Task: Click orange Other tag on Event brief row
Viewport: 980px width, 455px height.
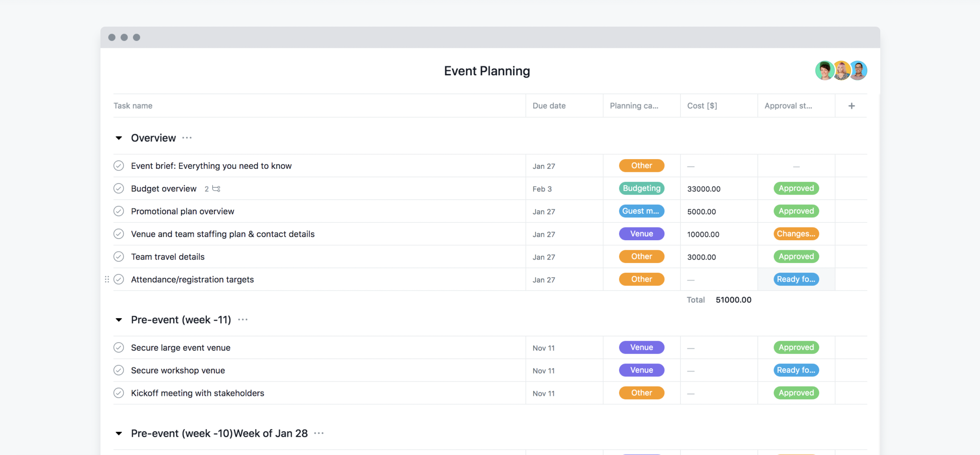Action: pos(641,166)
